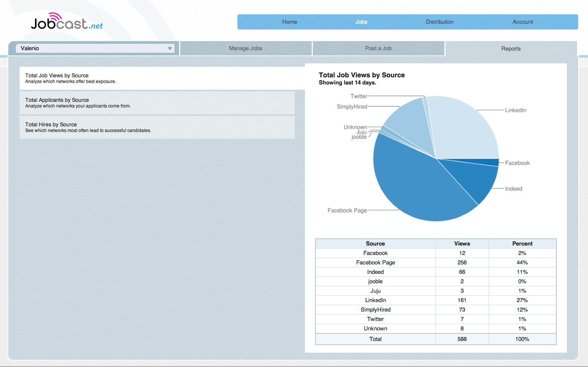Switch to the Post a Job tab
Viewport: 588px width, 367px height.
pyautogui.click(x=378, y=48)
